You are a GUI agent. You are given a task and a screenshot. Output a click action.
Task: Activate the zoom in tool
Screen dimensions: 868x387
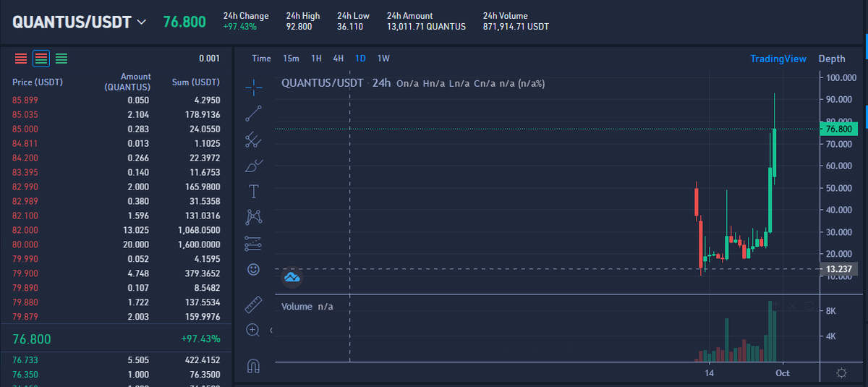pyautogui.click(x=253, y=330)
